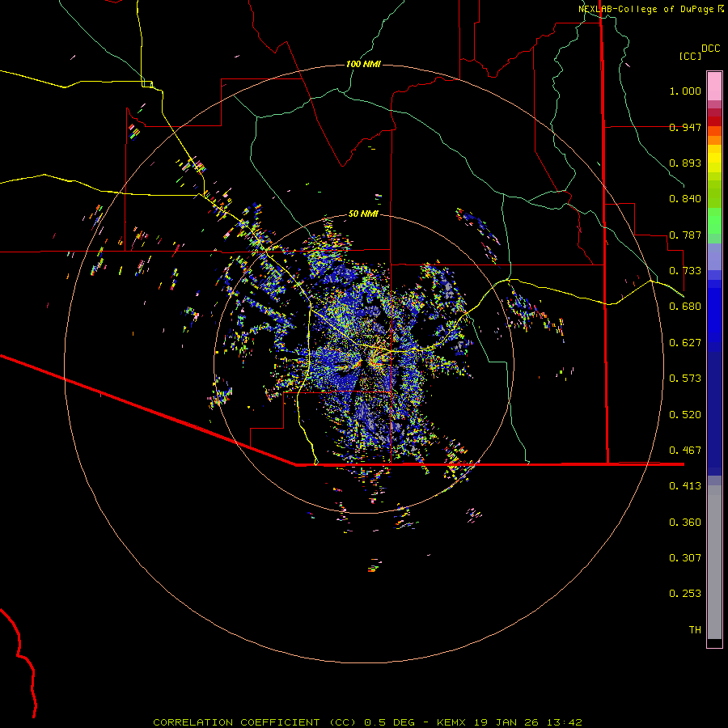
Task: Click the NEXLAB-College of DuPage watermark text
Action: click(650, 9)
